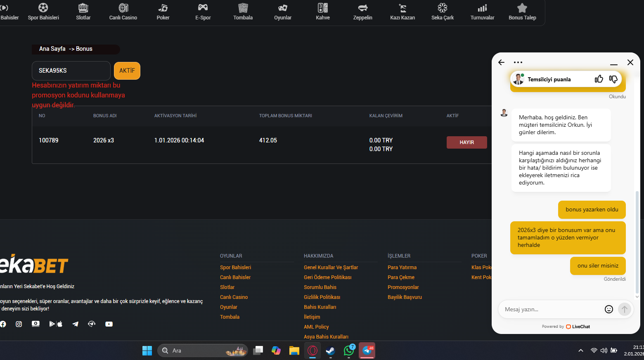The width and height of the screenshot is (644, 360).
Task: Open the Windows Start menu
Action: (147, 351)
